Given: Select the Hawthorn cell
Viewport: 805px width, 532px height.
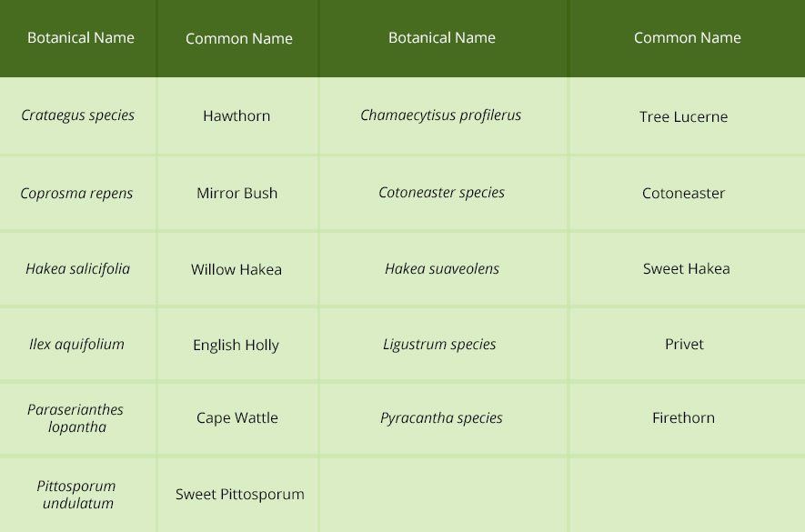Looking at the screenshot, I should click(x=236, y=116).
